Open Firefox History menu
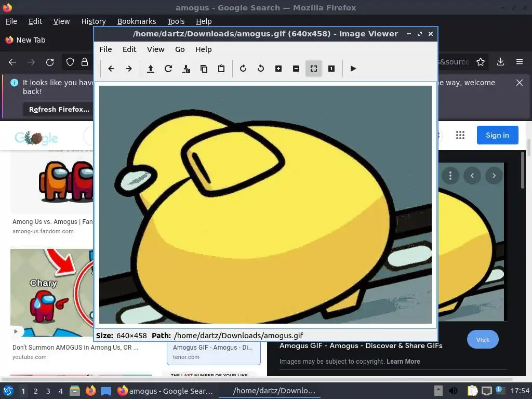 pyautogui.click(x=94, y=21)
